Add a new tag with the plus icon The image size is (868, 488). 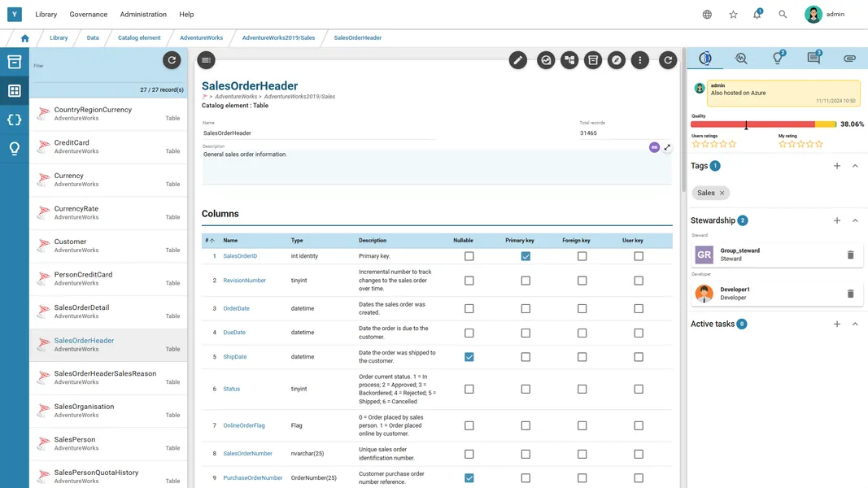pos(837,166)
